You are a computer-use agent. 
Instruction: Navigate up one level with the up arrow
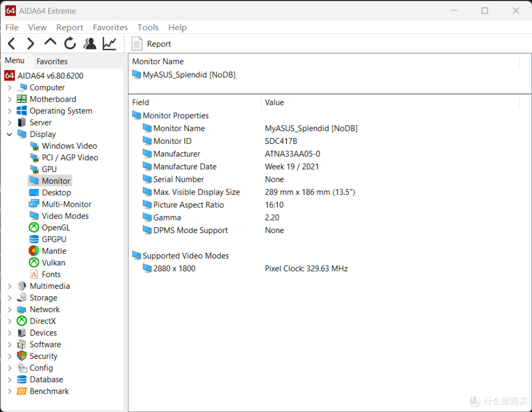tap(50, 43)
